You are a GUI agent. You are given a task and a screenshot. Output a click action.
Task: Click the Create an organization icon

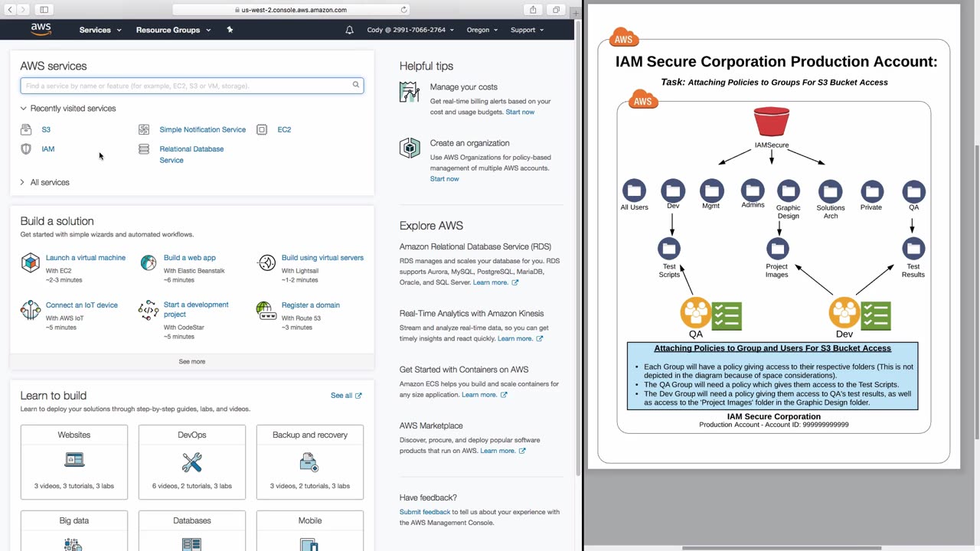point(410,148)
